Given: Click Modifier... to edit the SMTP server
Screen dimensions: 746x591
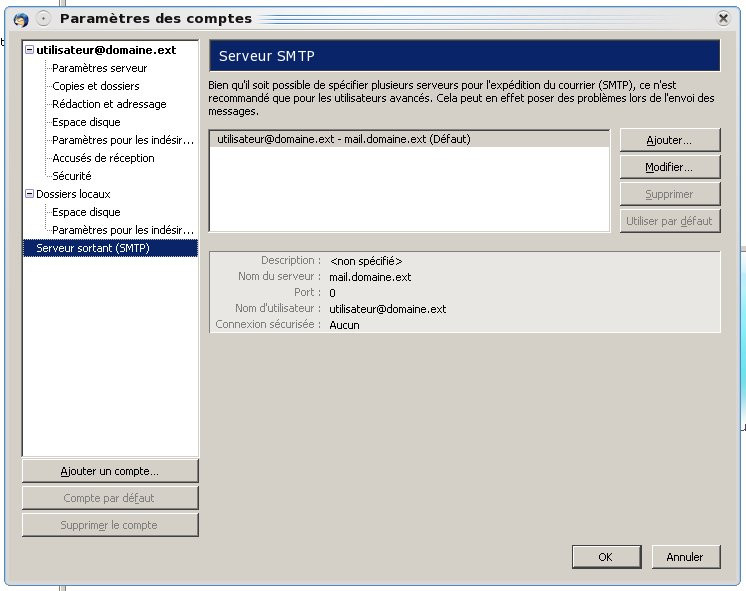Looking at the screenshot, I should pos(669,167).
